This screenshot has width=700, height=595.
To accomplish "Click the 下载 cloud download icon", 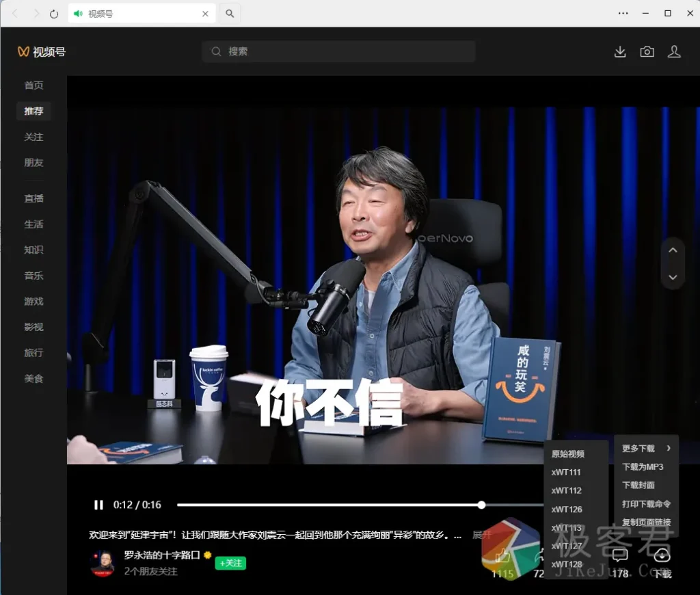I will pyautogui.click(x=662, y=555).
